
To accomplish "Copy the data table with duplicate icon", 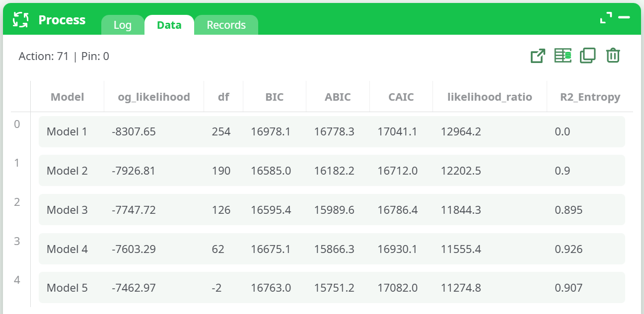I will (x=587, y=56).
